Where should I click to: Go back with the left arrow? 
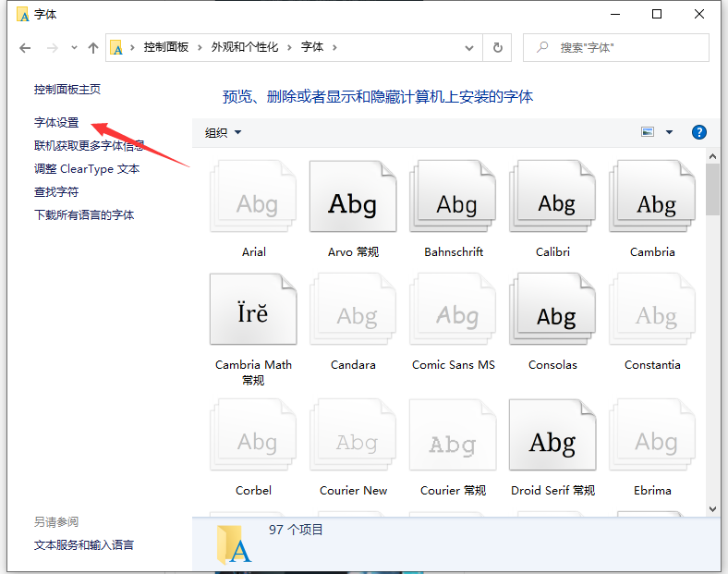pyautogui.click(x=25, y=48)
